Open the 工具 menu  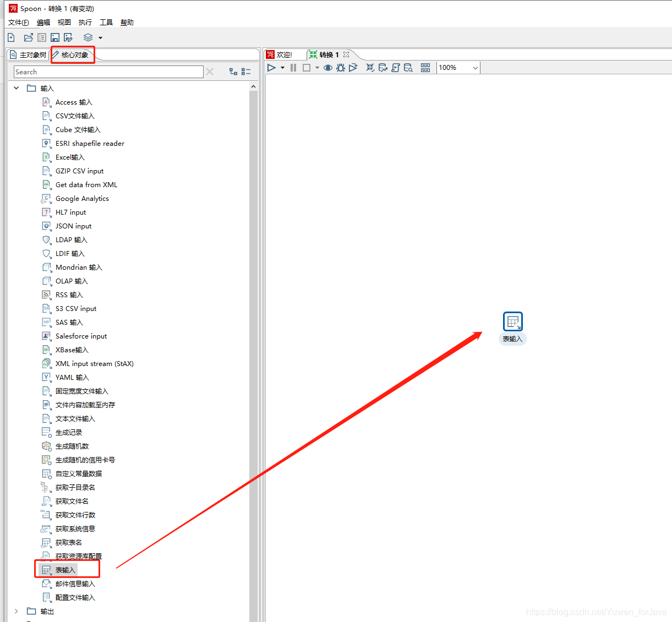point(106,23)
